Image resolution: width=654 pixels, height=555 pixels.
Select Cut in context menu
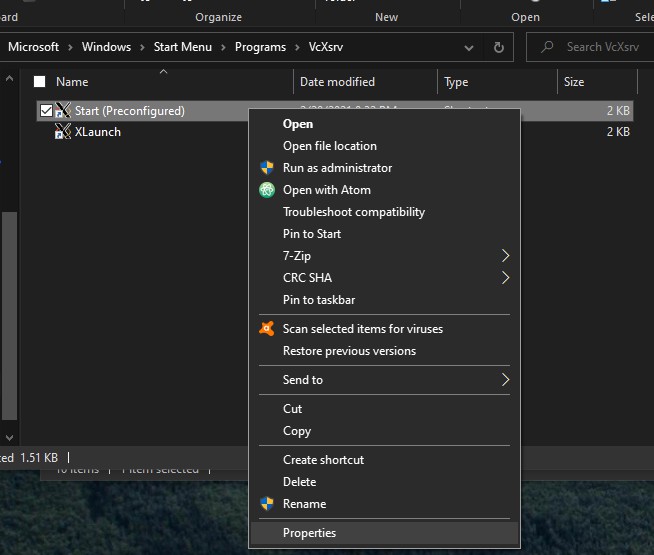(x=384, y=409)
